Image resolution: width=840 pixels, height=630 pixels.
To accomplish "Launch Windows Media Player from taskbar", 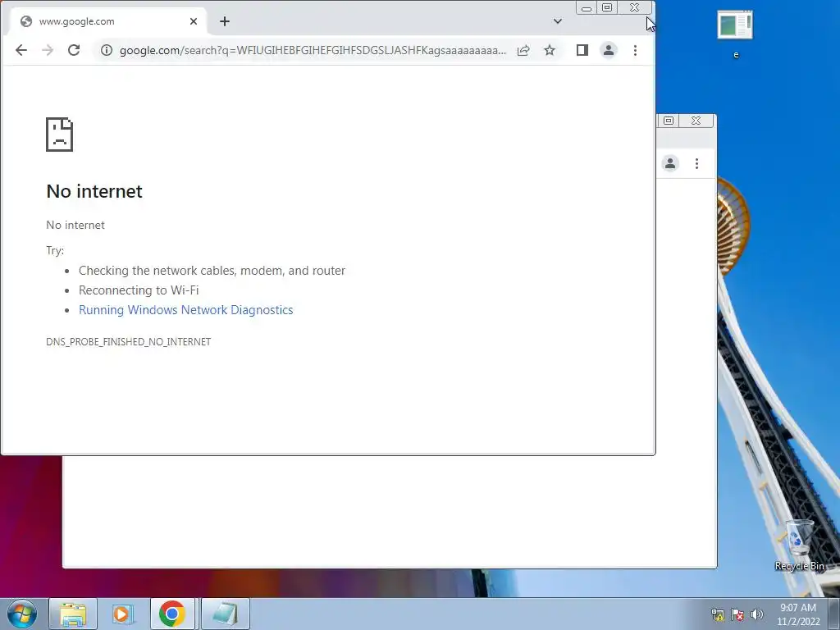I will point(122,614).
